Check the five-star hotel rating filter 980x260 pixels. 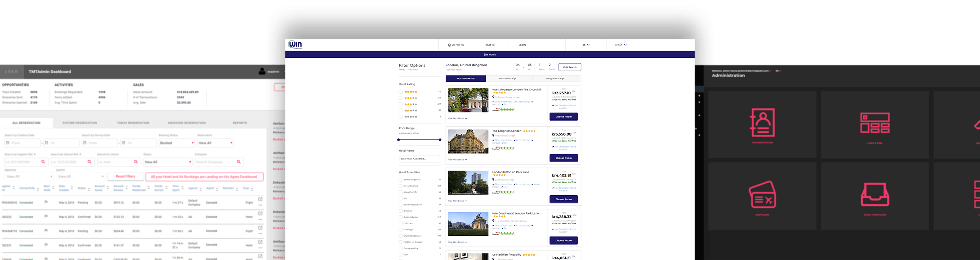point(400,92)
